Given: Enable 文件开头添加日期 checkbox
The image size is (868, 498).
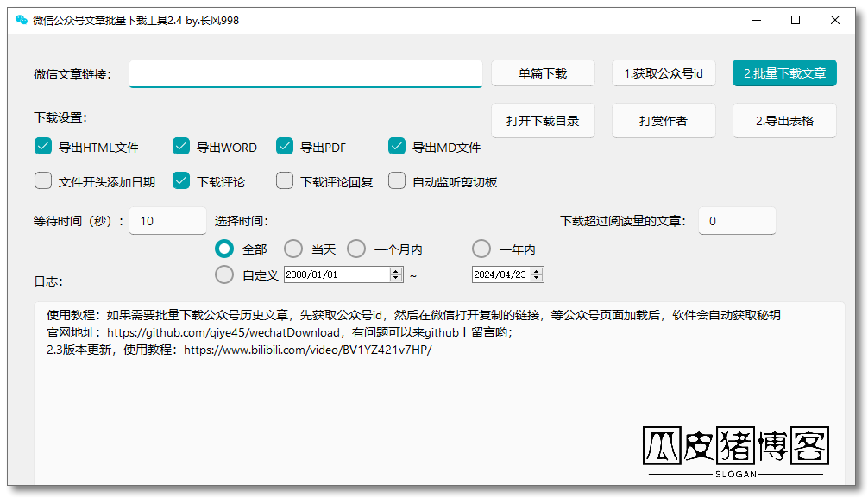Looking at the screenshot, I should pyautogui.click(x=43, y=181).
